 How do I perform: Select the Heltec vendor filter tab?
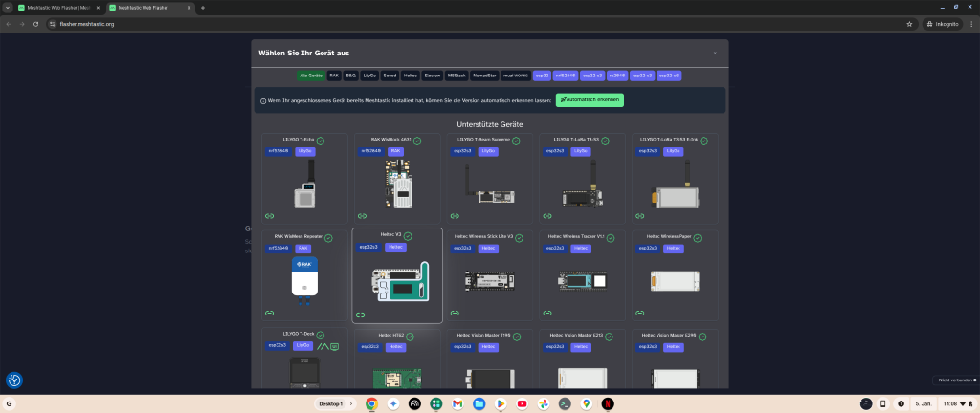pos(410,75)
